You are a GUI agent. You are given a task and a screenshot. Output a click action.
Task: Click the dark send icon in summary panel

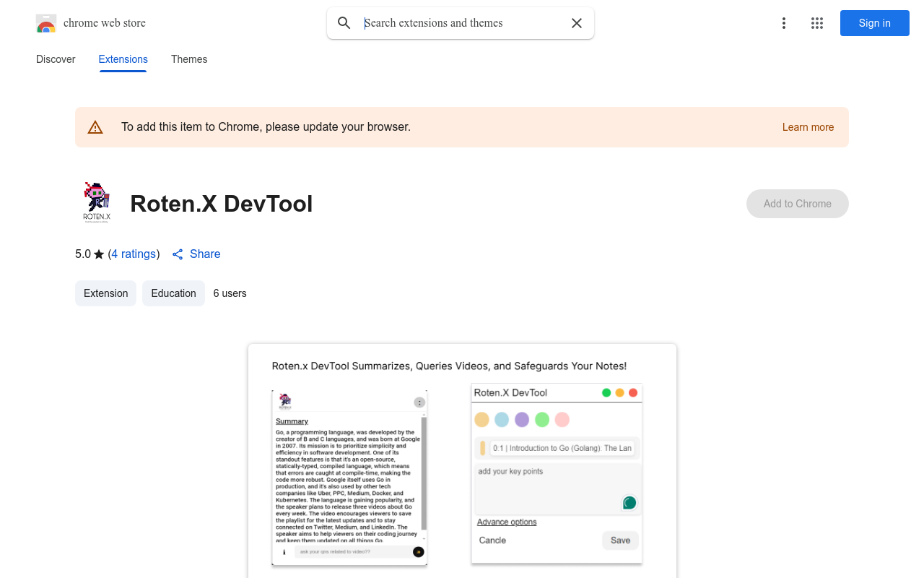418,552
